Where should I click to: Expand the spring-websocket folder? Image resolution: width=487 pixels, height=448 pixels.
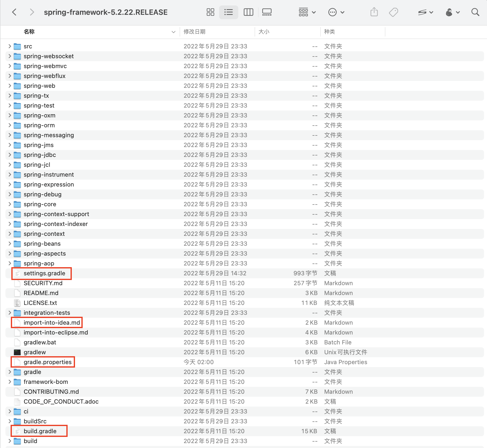pos(10,56)
